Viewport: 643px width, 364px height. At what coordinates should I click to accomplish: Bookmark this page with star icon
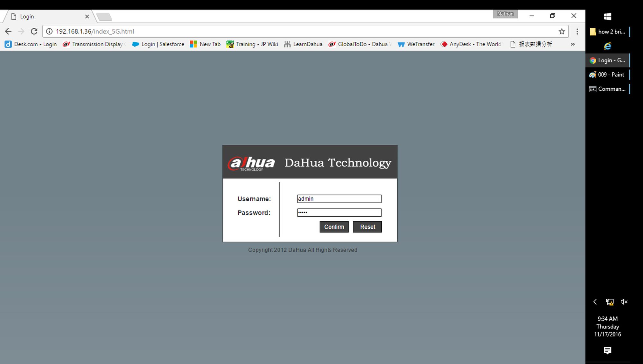pos(562,31)
